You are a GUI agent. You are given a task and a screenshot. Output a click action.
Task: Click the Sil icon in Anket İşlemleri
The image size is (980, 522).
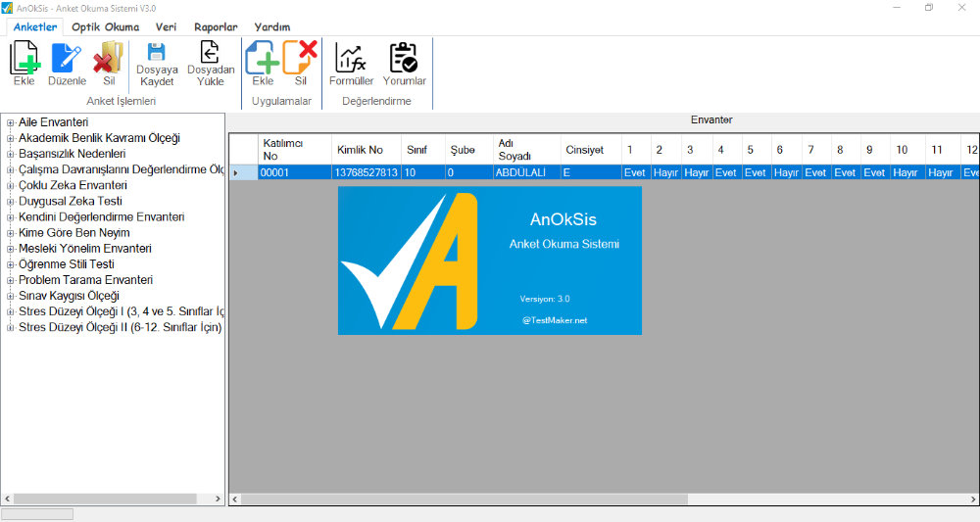tap(108, 60)
